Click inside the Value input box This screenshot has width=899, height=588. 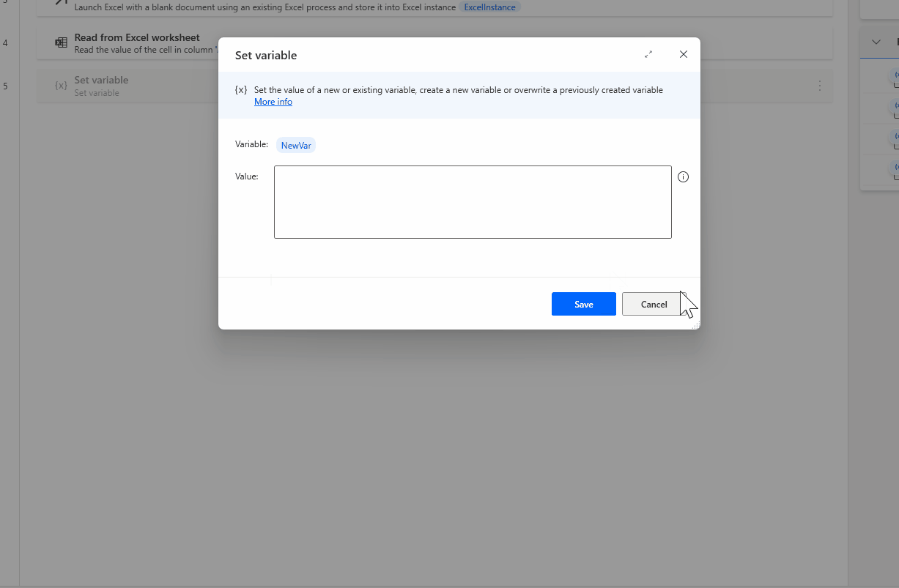(x=473, y=201)
